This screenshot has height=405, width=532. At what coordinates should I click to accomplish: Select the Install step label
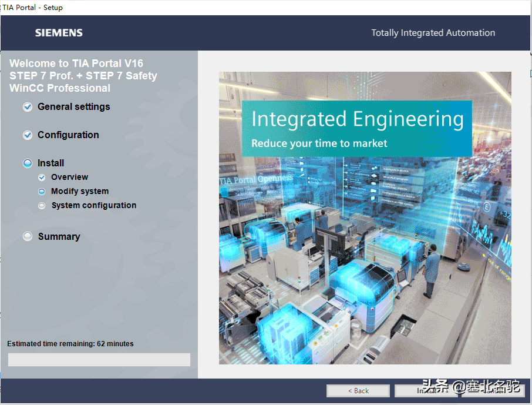click(x=50, y=163)
